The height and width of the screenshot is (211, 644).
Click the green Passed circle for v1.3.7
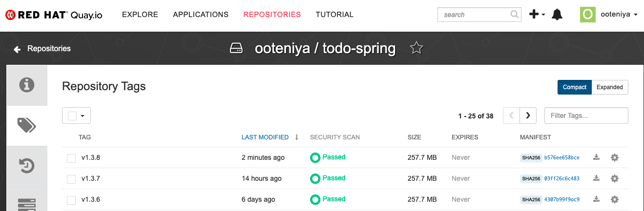point(315,178)
